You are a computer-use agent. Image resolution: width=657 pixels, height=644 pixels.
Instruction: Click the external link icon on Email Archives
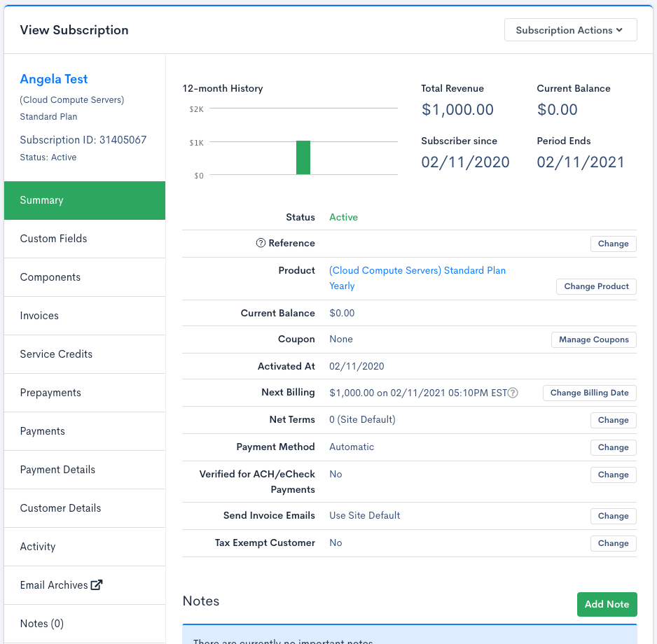point(97,585)
